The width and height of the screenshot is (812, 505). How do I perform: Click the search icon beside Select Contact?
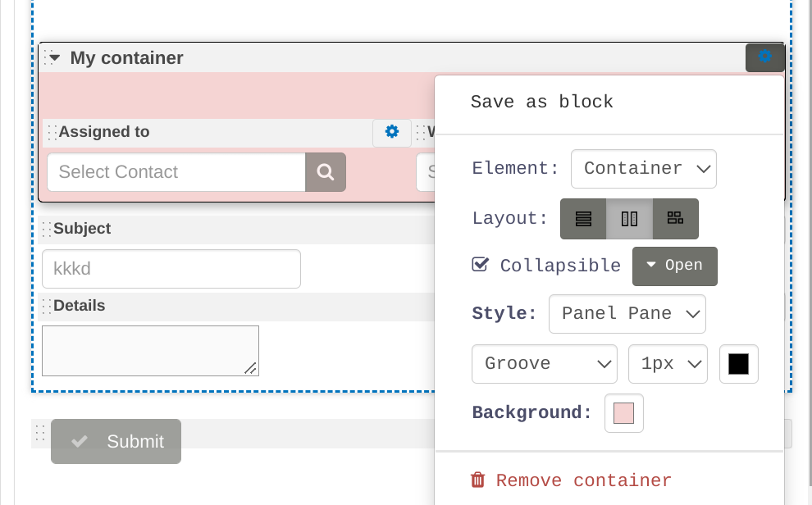coord(326,172)
